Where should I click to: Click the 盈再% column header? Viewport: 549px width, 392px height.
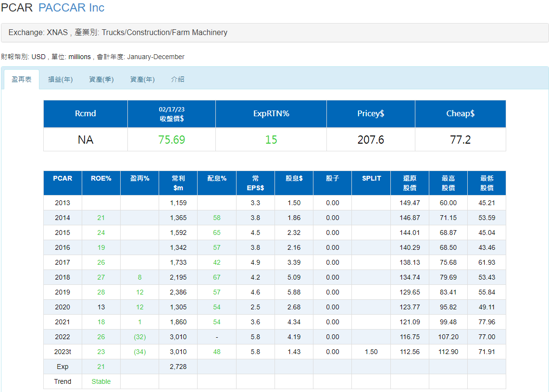[140, 183]
